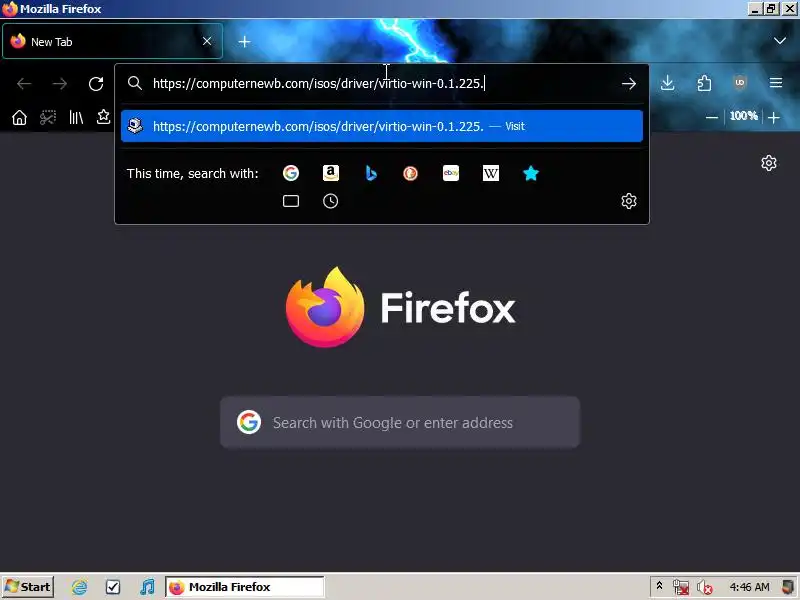This screenshot has width=800, height=600.
Task: Search this time with Wikipedia
Action: coord(491,173)
